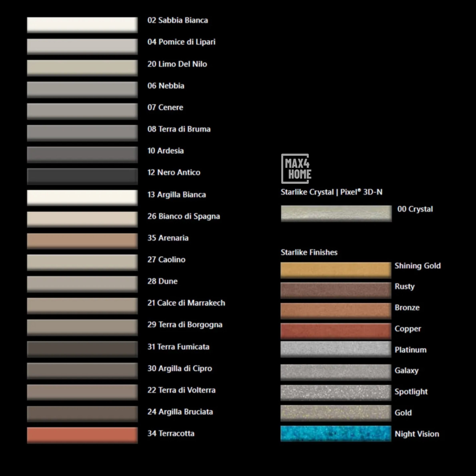476x476 pixels.
Task: Click the '30 Argilla di Cipro' label
Action: pyautogui.click(x=180, y=369)
